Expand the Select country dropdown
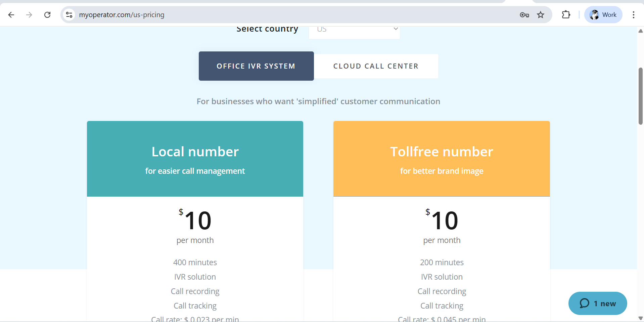 coord(354,30)
